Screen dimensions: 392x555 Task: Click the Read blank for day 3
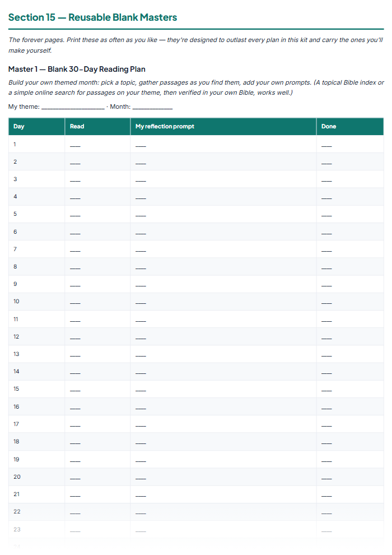75,181
